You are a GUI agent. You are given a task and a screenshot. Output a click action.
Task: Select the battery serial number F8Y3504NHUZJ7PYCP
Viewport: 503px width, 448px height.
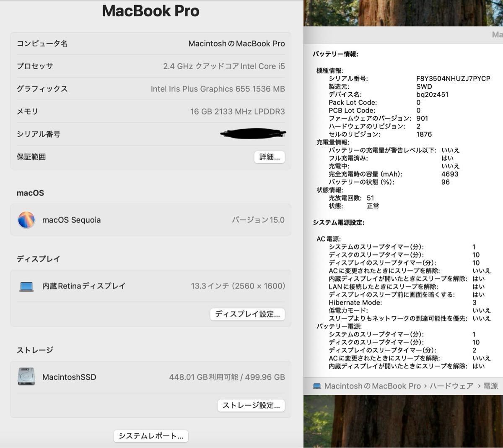(x=453, y=78)
